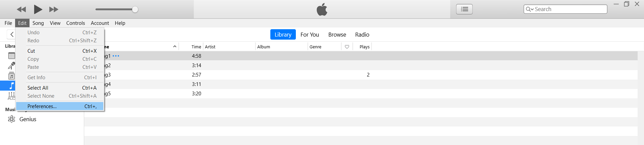The width and height of the screenshot is (644, 145).
Task: Click the Play button
Action: pyautogui.click(x=38, y=9)
